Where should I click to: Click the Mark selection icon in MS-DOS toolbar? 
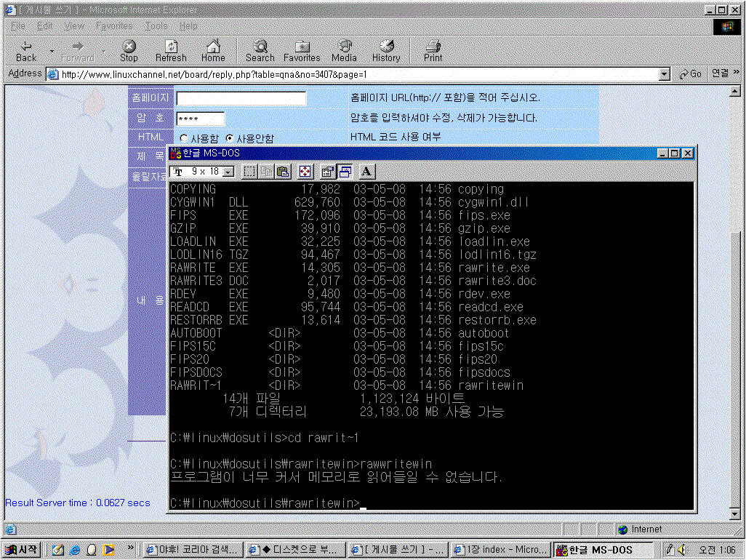[x=249, y=172]
